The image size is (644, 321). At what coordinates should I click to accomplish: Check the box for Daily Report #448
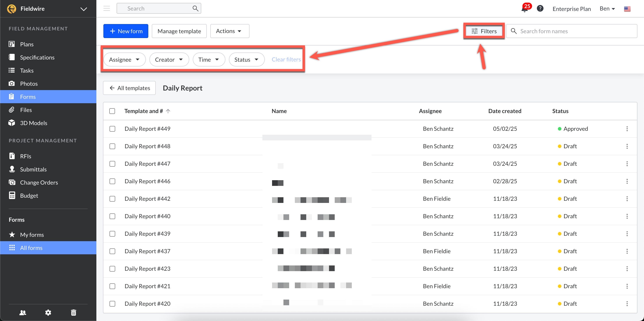pyautogui.click(x=112, y=146)
